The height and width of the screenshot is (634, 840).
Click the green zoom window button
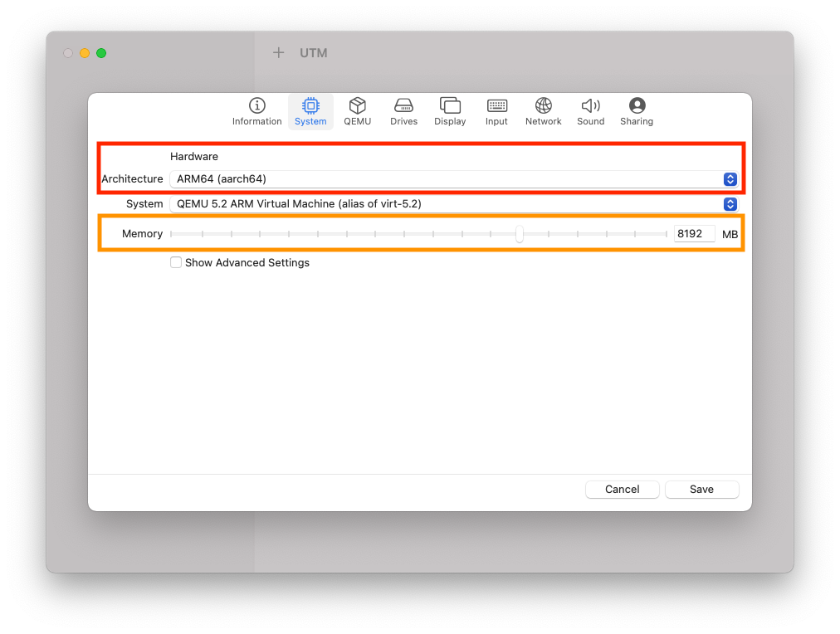pos(101,53)
